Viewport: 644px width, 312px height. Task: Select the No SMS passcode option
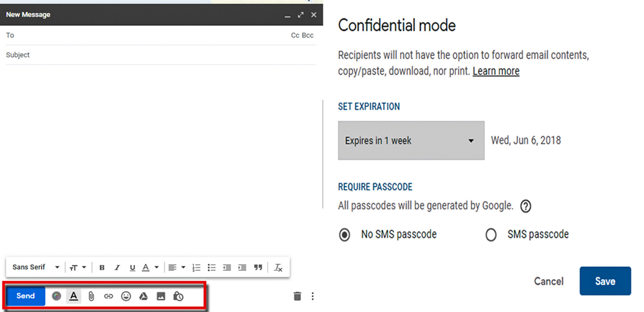(x=345, y=235)
